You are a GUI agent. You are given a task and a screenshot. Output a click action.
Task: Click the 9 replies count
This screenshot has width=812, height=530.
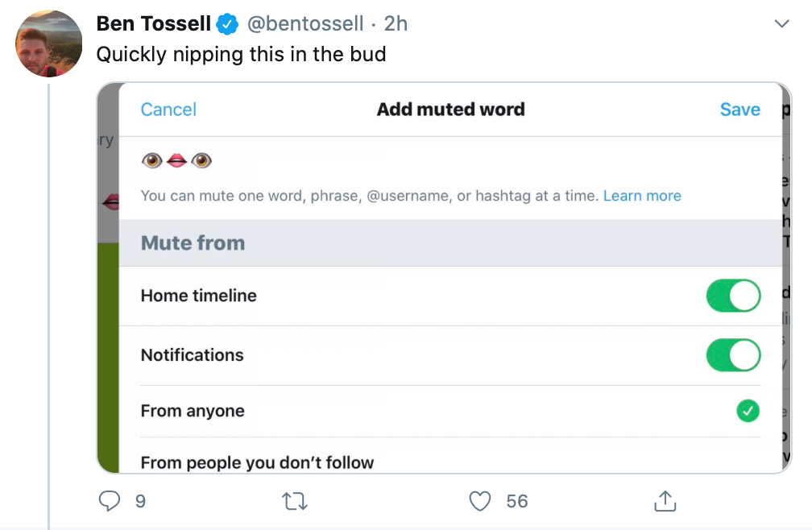[140, 501]
